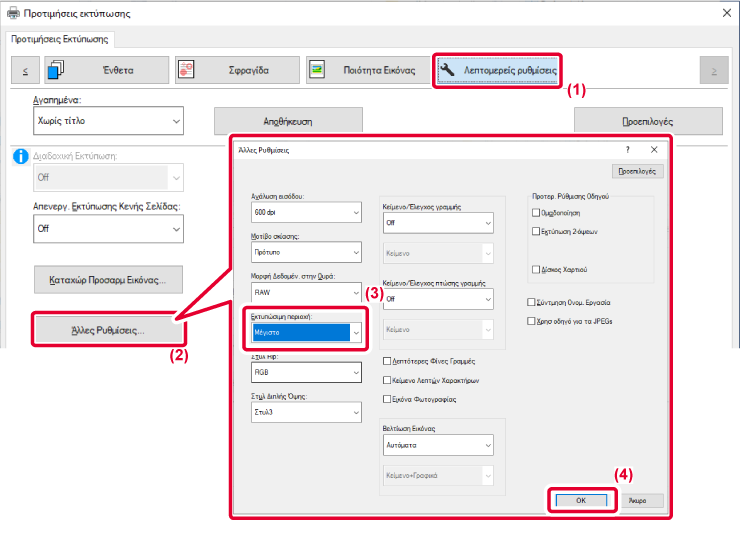The image size is (740, 541).
Task: Click the Άκυρο cancel button
Action: point(638,500)
